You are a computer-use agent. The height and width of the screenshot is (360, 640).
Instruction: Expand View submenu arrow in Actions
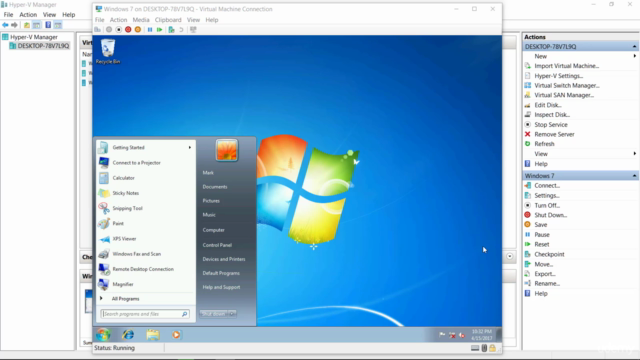(635, 153)
